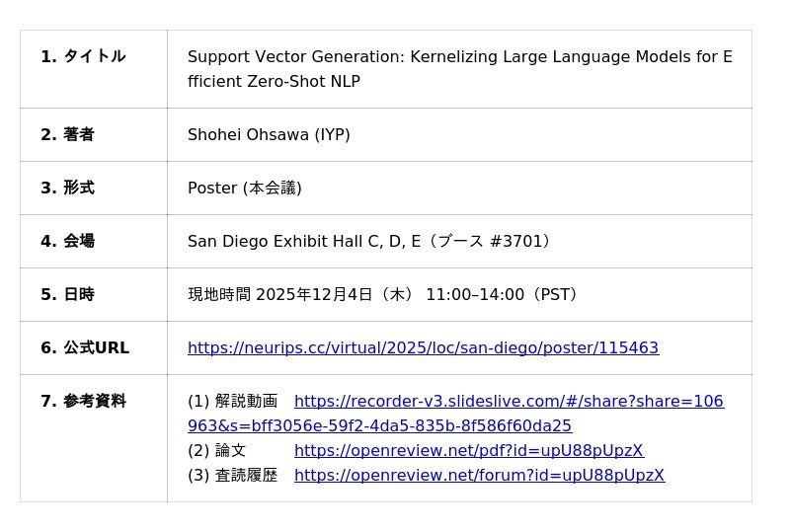Image resolution: width=790 pixels, height=532 pixels.
Task: Click the '3. 形式' row label
Action: pos(67,188)
